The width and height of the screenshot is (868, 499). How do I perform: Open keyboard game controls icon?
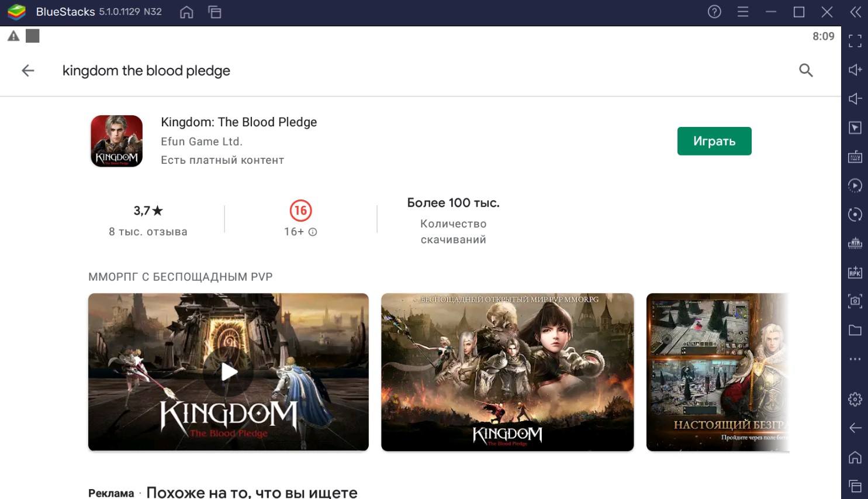pyautogui.click(x=855, y=156)
